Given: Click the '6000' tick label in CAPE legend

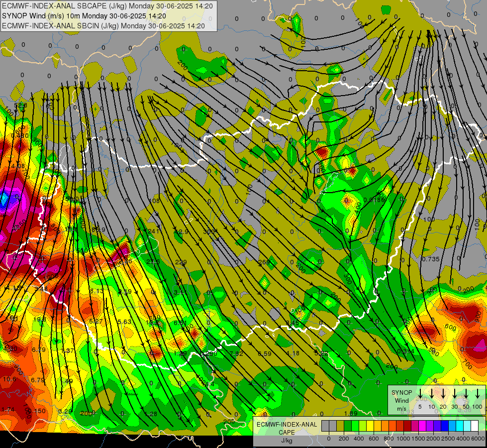Looking at the screenshot, I should pyautogui.click(x=478, y=439).
